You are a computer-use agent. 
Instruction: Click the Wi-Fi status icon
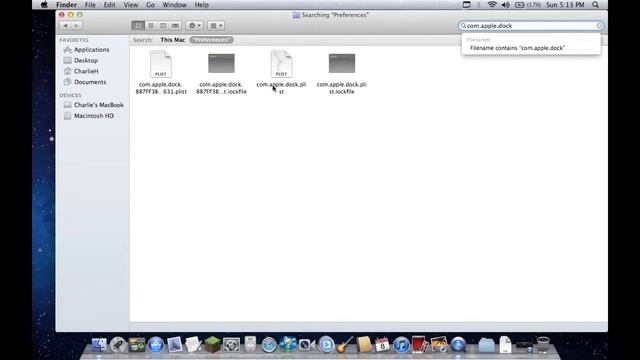coord(492,5)
